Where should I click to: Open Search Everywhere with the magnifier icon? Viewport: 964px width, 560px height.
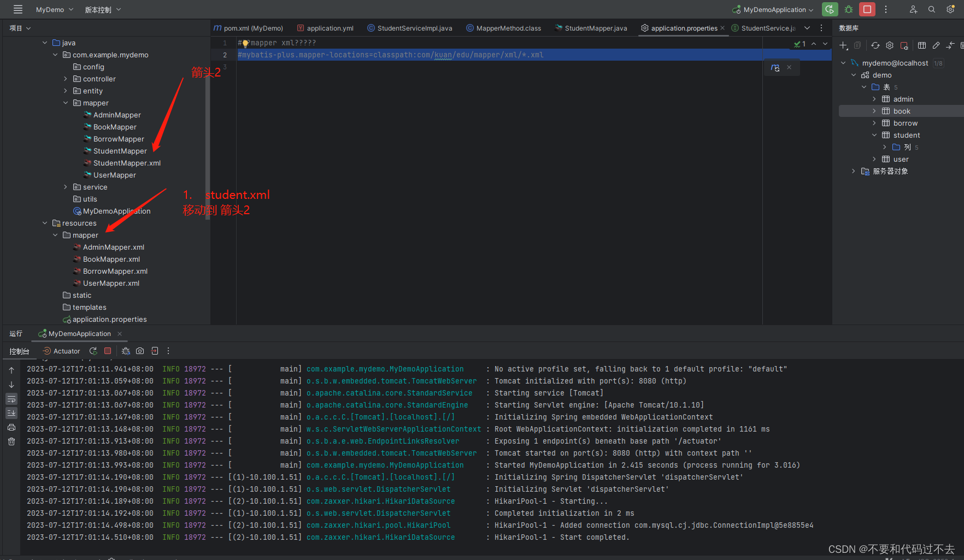coord(932,9)
